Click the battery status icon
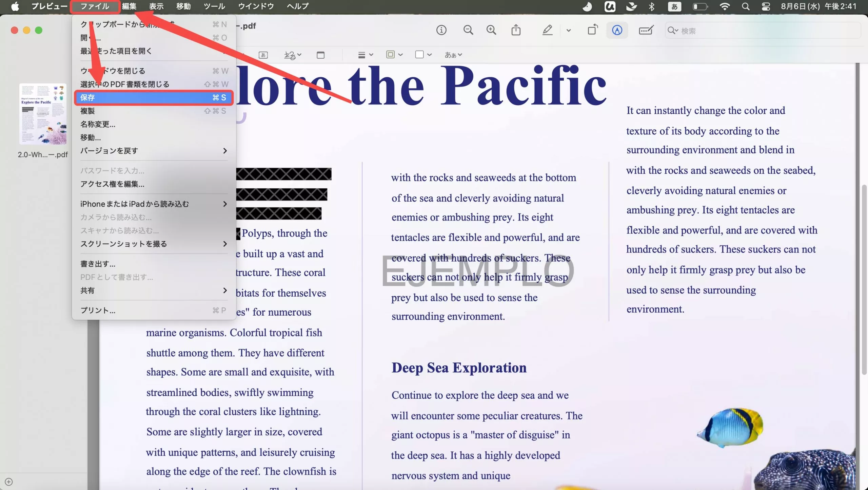 [x=700, y=6]
